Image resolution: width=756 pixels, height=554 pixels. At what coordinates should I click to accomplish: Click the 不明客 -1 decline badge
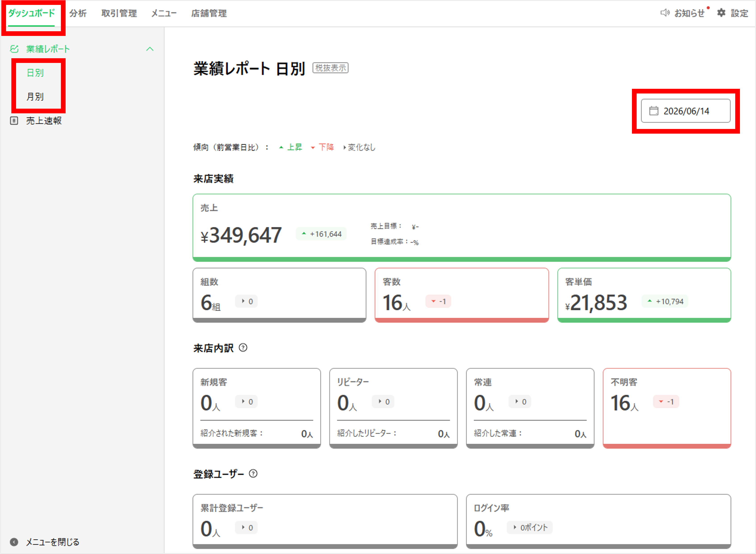[666, 401]
